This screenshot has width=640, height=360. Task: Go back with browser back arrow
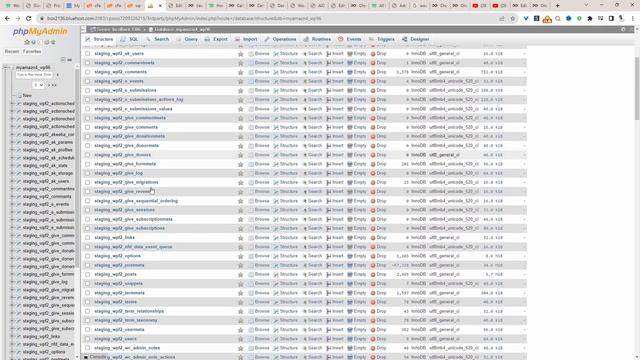coord(7,18)
